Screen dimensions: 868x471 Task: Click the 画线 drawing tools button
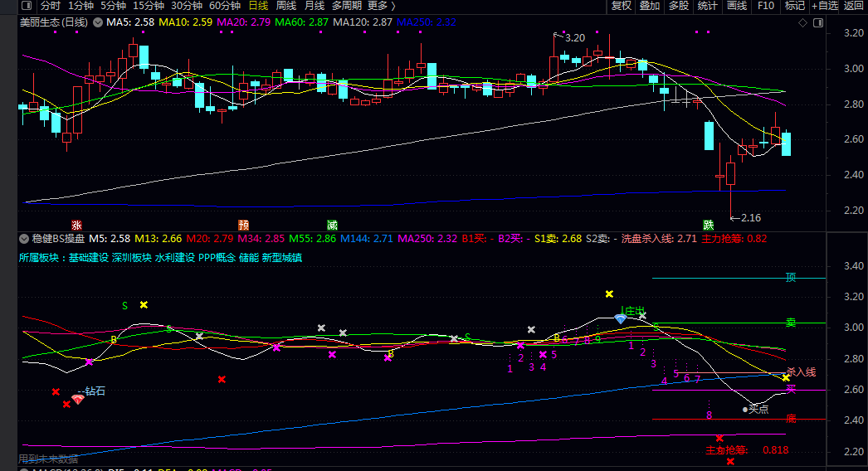tap(736, 6)
